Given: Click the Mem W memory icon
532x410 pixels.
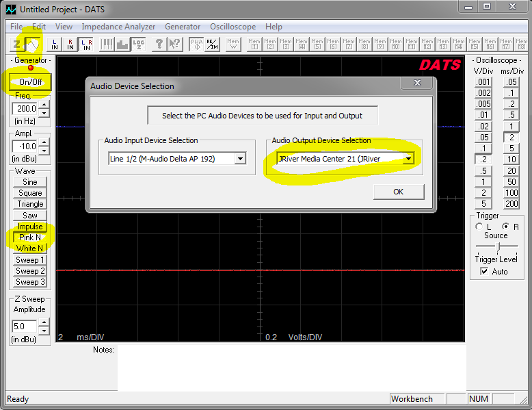Looking at the screenshot, I should tap(233, 44).
